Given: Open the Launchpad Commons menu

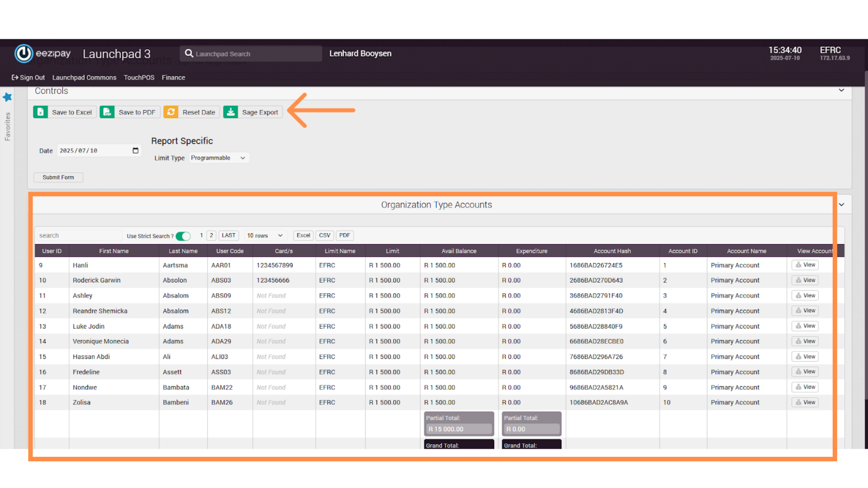Looking at the screenshot, I should point(84,77).
